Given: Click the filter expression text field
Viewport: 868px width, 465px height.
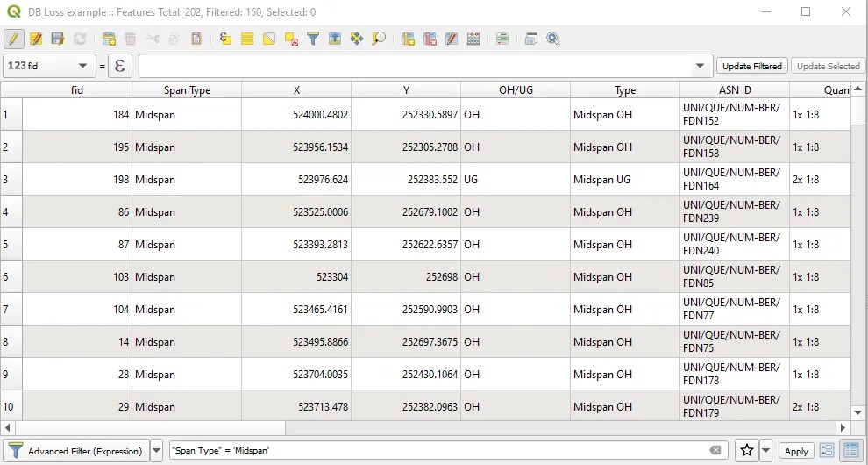Looking at the screenshot, I should tap(439, 451).
